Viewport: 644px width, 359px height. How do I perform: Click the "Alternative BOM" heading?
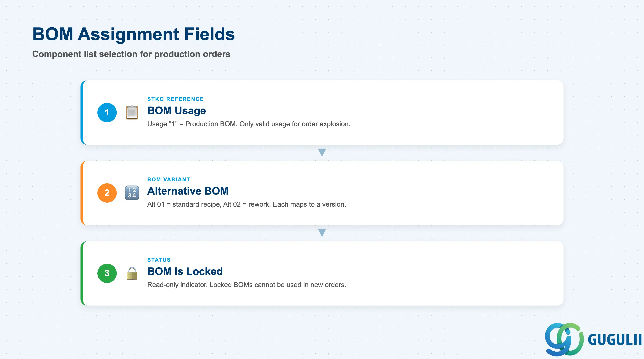tap(188, 191)
